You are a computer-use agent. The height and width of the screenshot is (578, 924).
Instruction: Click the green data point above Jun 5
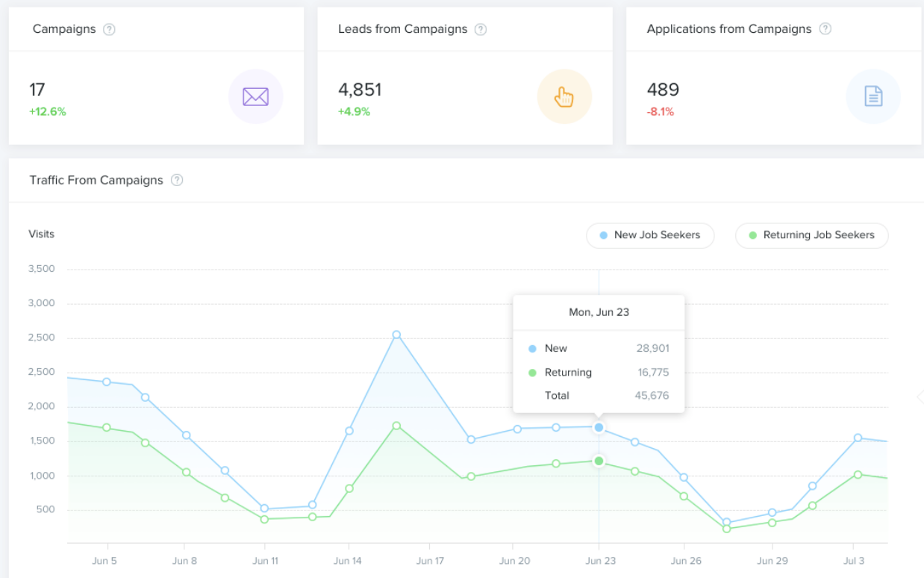coord(107,428)
